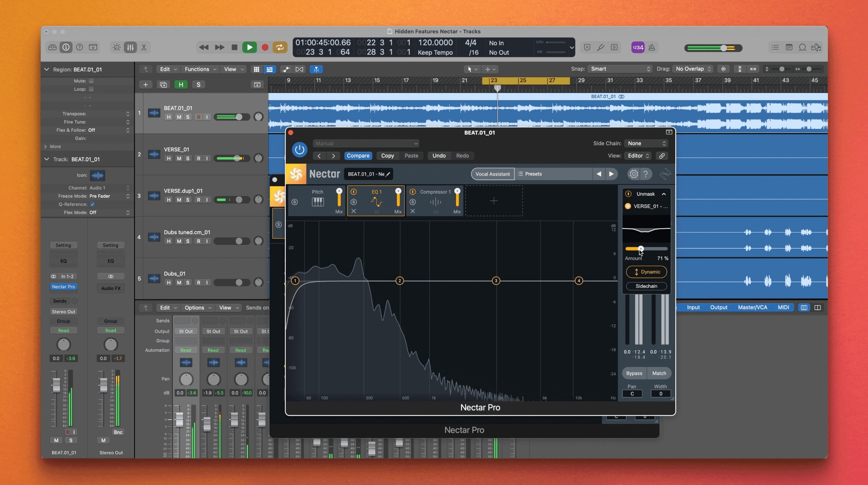Collapse the Track BEAT.01_01 section

click(x=47, y=159)
